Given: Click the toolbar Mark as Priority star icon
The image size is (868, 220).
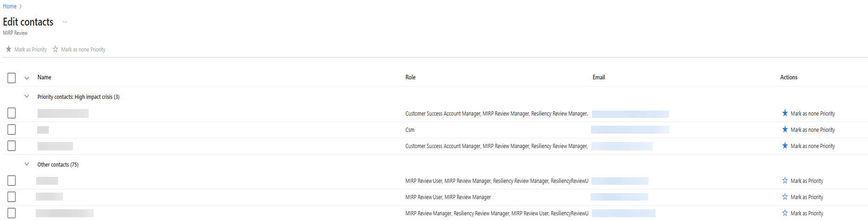Looking at the screenshot, I should coord(8,49).
